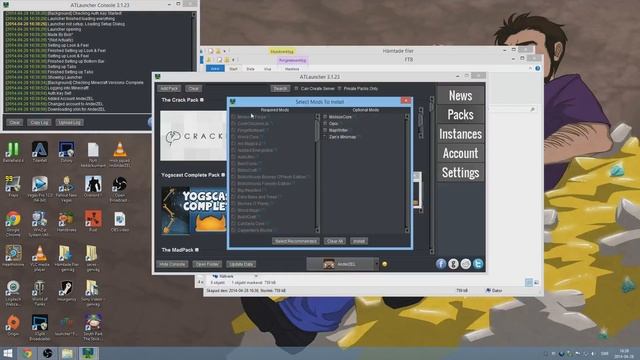Click Copy Log in the Console window
Screen dimensions: 640x360
coord(39,122)
